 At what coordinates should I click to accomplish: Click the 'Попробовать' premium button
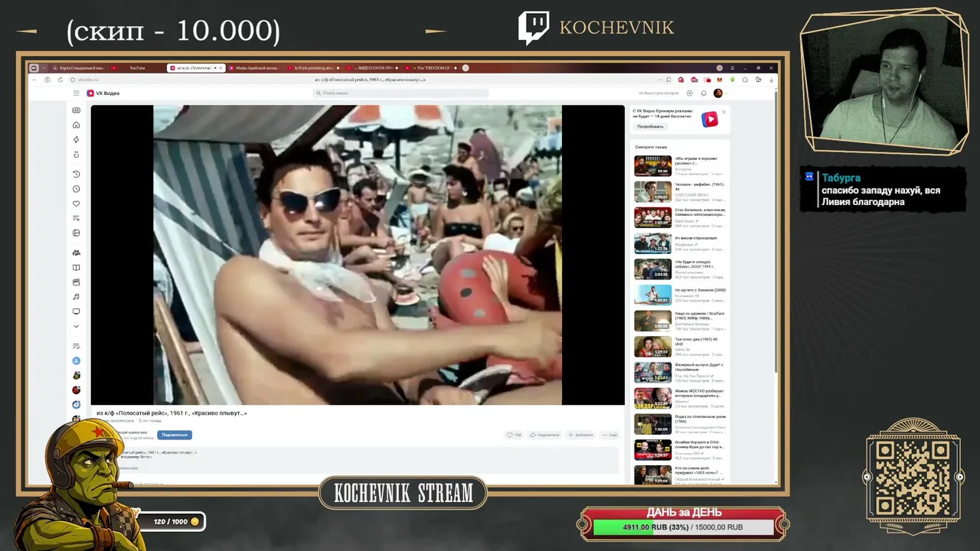(x=650, y=126)
